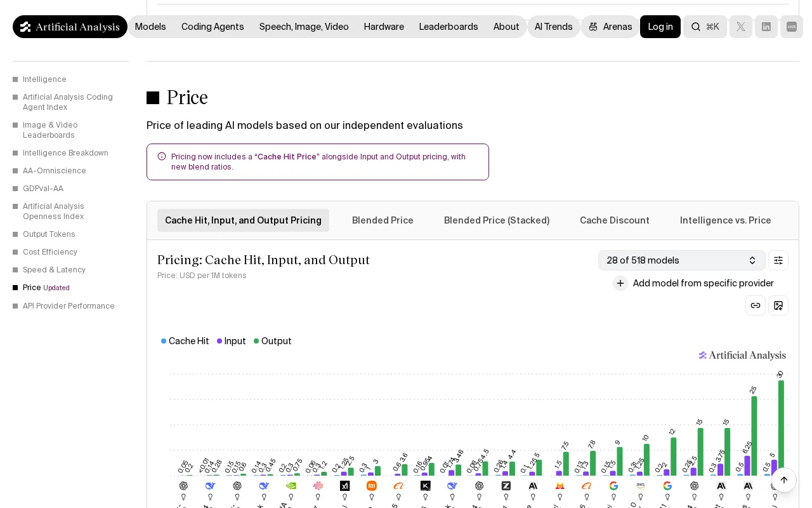Click the Price section heading
The height and width of the screenshot is (508, 812).
pyautogui.click(x=187, y=98)
